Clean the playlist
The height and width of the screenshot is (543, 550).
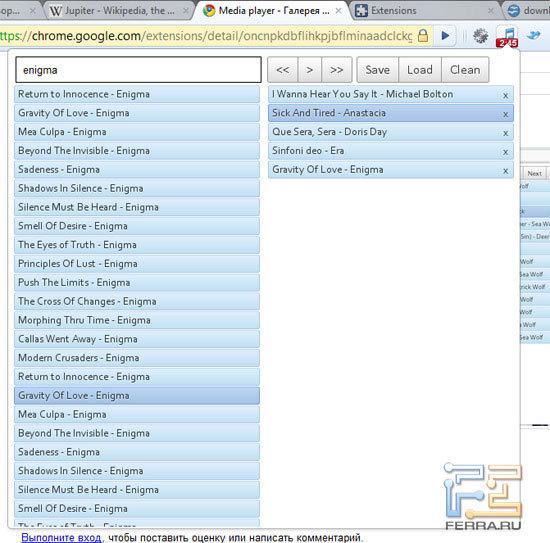tap(465, 70)
